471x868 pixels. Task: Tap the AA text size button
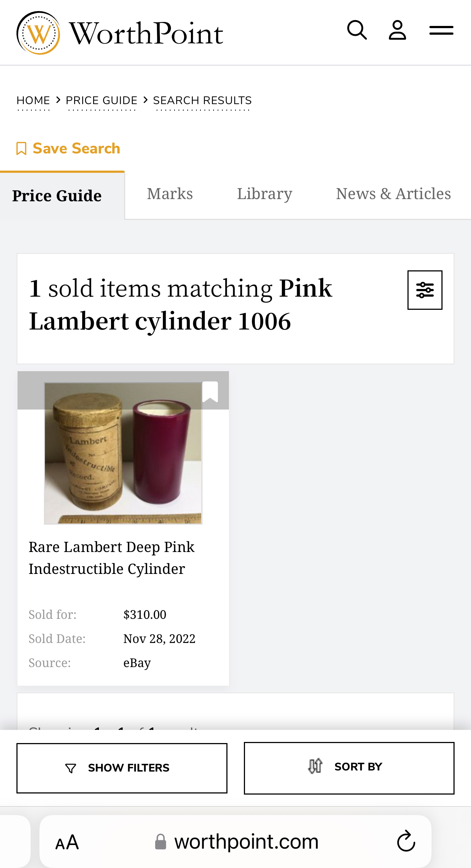point(67,842)
